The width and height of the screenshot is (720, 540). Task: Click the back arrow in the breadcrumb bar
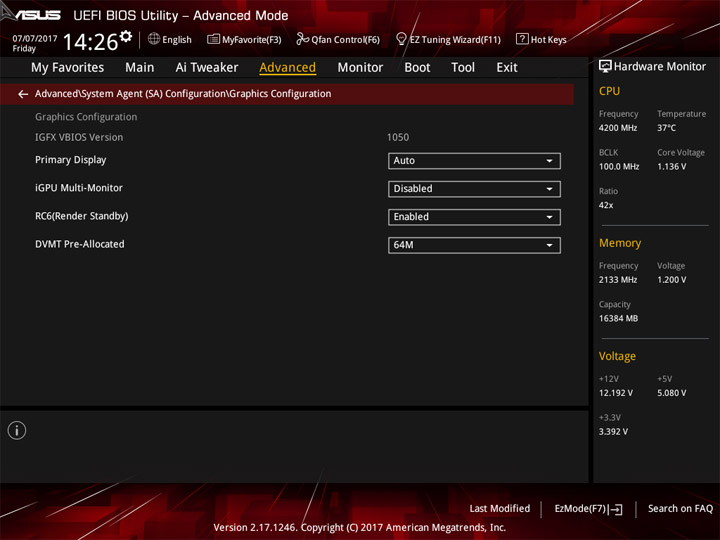click(x=23, y=94)
